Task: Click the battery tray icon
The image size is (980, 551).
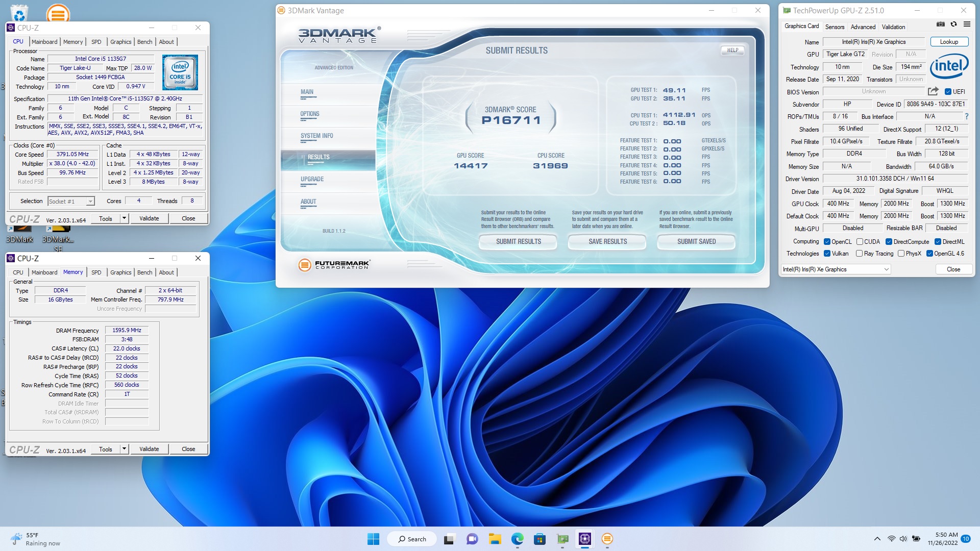Action: (916, 539)
